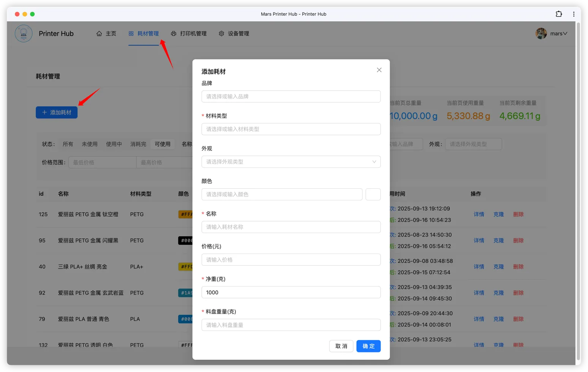Open the mars account dropdown menu
Viewport: 588px width, 372px height.
(x=557, y=33)
